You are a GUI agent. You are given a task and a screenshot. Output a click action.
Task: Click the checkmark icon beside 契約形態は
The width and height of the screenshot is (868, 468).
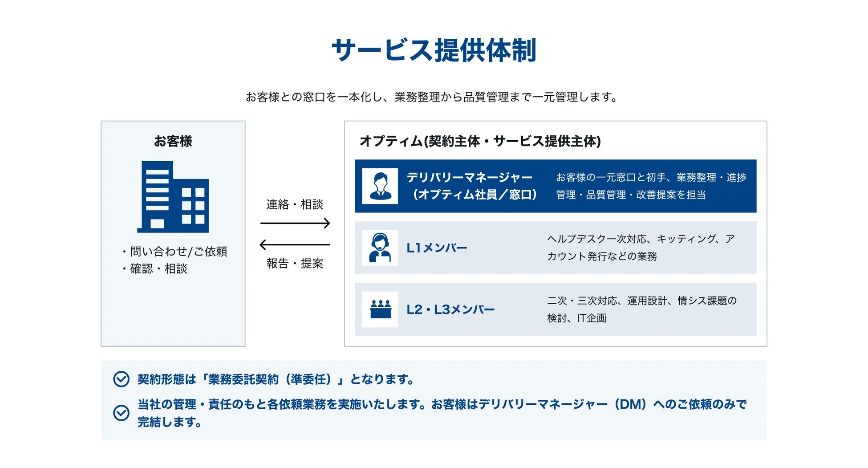coord(121,379)
